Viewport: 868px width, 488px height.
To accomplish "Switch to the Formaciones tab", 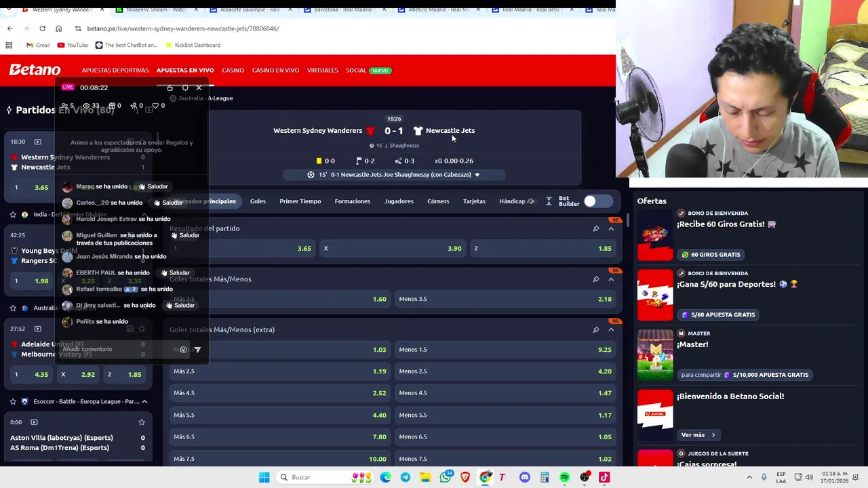I will click(353, 201).
